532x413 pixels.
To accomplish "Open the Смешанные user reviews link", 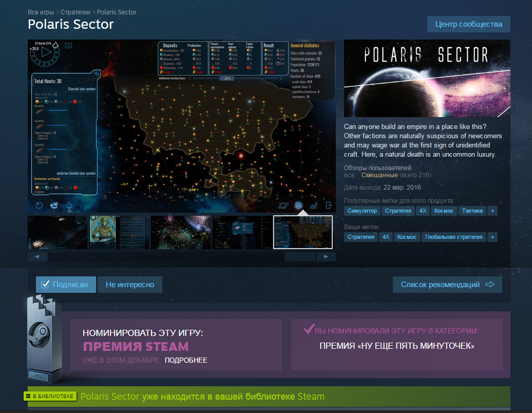I will (379, 175).
